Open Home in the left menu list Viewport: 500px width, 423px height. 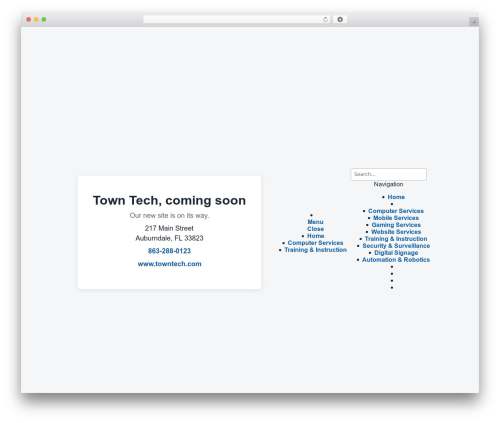(x=315, y=236)
